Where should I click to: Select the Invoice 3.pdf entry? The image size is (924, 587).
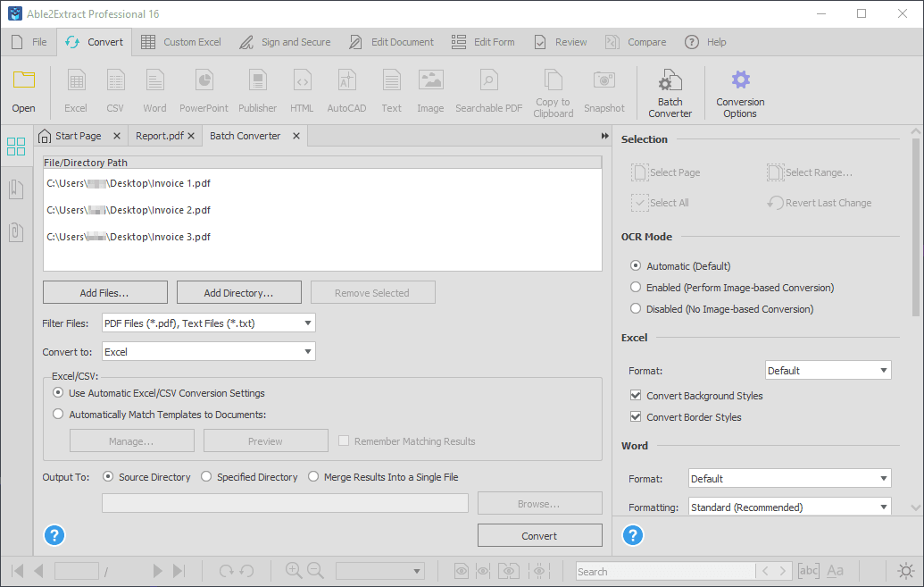point(129,237)
